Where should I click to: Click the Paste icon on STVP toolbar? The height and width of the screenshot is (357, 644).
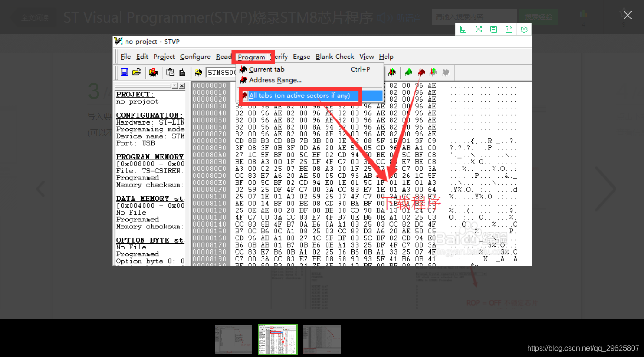pos(169,72)
